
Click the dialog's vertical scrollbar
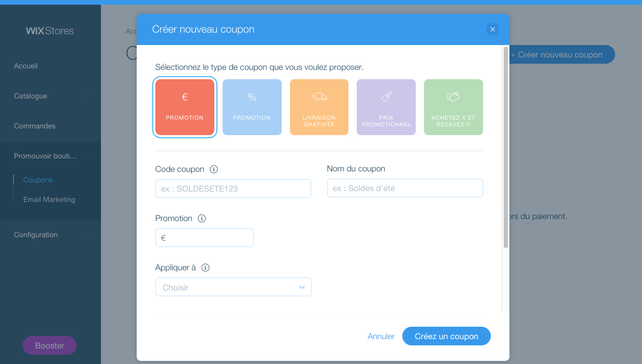(505, 148)
